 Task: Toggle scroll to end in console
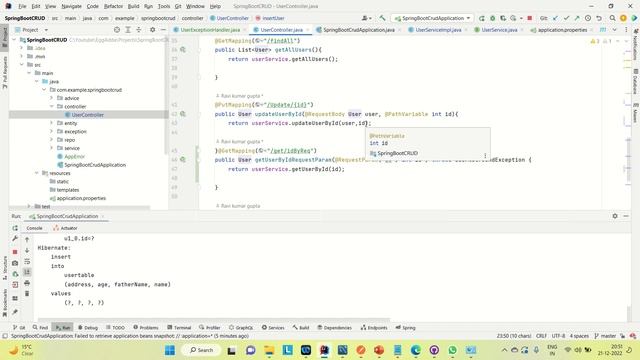pos(27,272)
